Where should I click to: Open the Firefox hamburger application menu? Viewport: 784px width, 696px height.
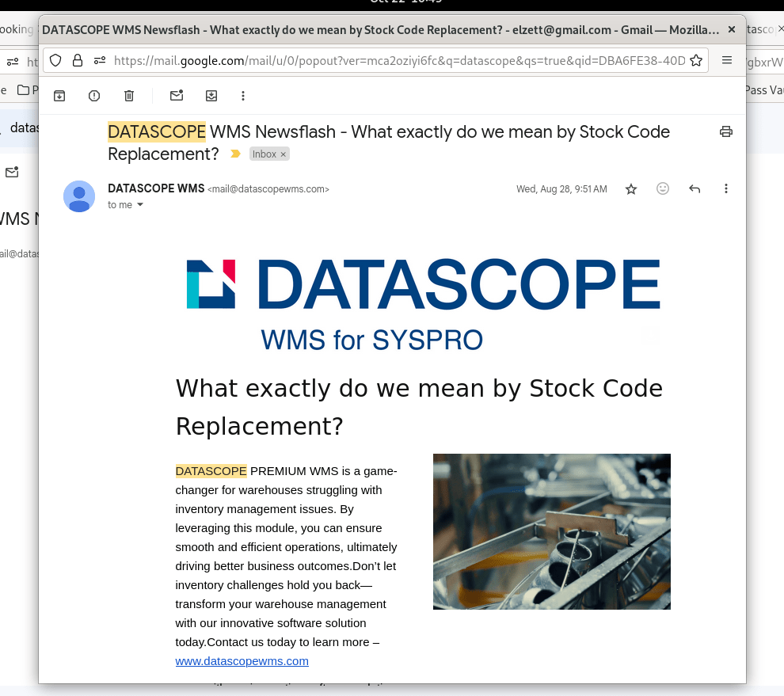pyautogui.click(x=727, y=60)
